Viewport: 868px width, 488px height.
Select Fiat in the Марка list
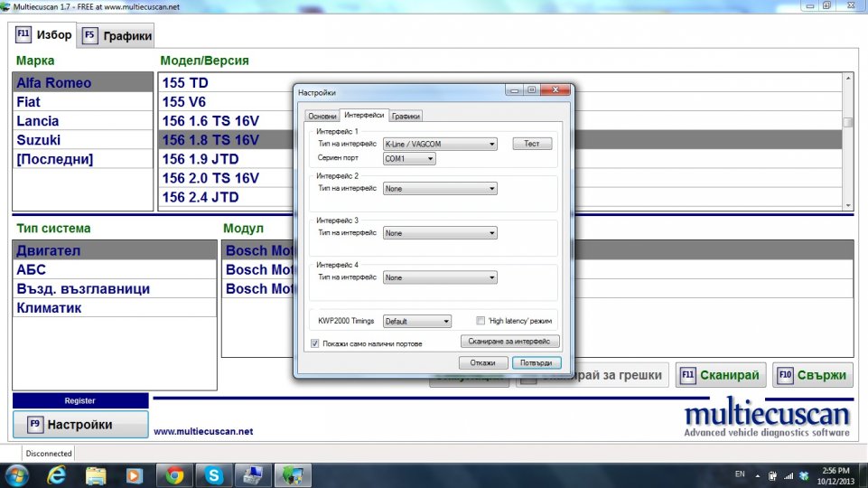(29, 102)
